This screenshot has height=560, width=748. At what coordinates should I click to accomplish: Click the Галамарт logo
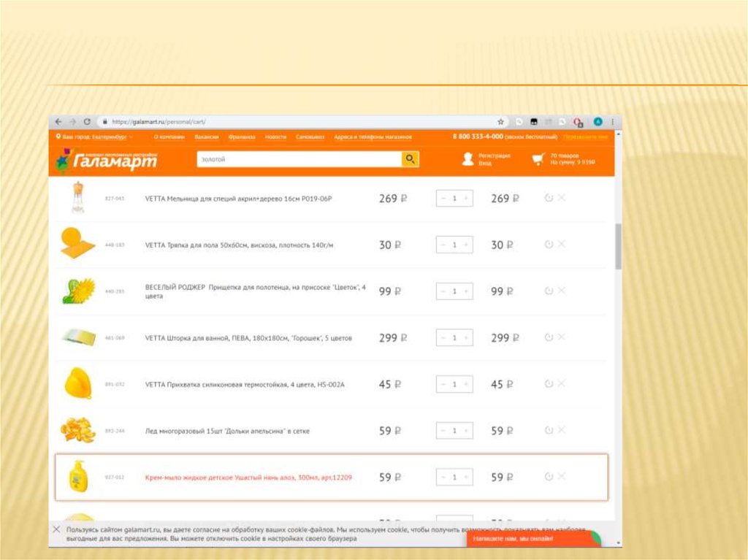click(x=107, y=160)
